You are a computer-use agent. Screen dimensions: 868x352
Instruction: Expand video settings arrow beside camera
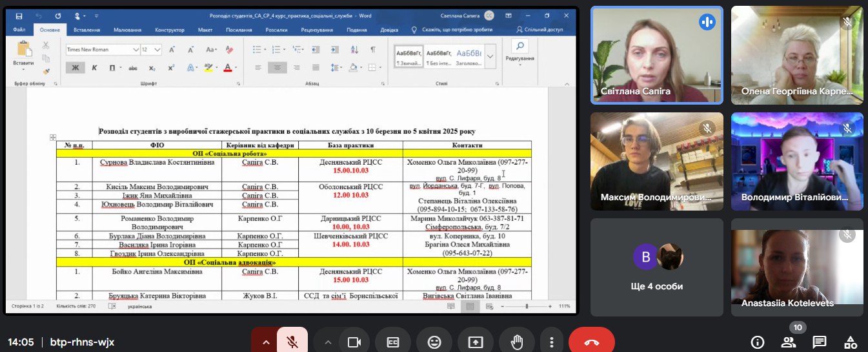(x=328, y=342)
